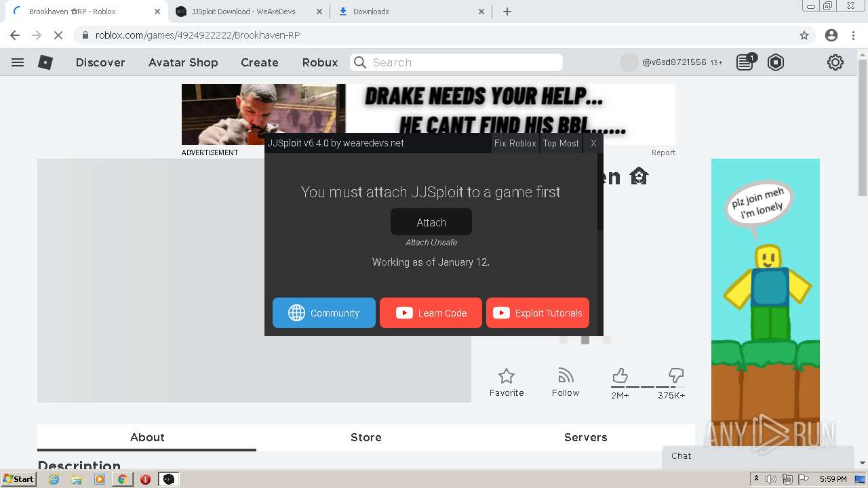
Task: Click the Roblox search field
Action: (x=456, y=62)
